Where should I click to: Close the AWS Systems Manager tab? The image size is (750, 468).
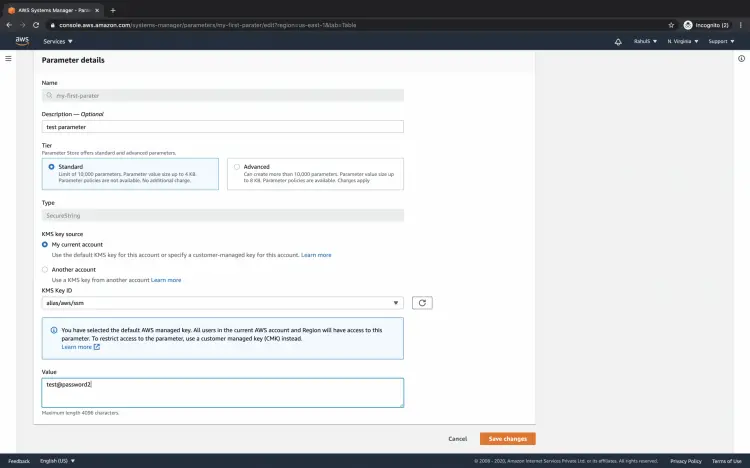(97, 10)
